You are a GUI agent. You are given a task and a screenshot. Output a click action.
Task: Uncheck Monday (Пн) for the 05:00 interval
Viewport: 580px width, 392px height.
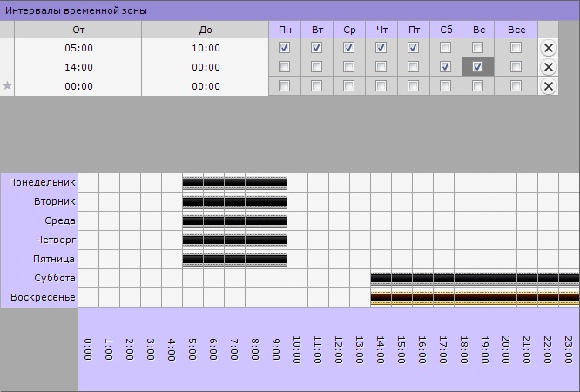pyautogui.click(x=284, y=48)
